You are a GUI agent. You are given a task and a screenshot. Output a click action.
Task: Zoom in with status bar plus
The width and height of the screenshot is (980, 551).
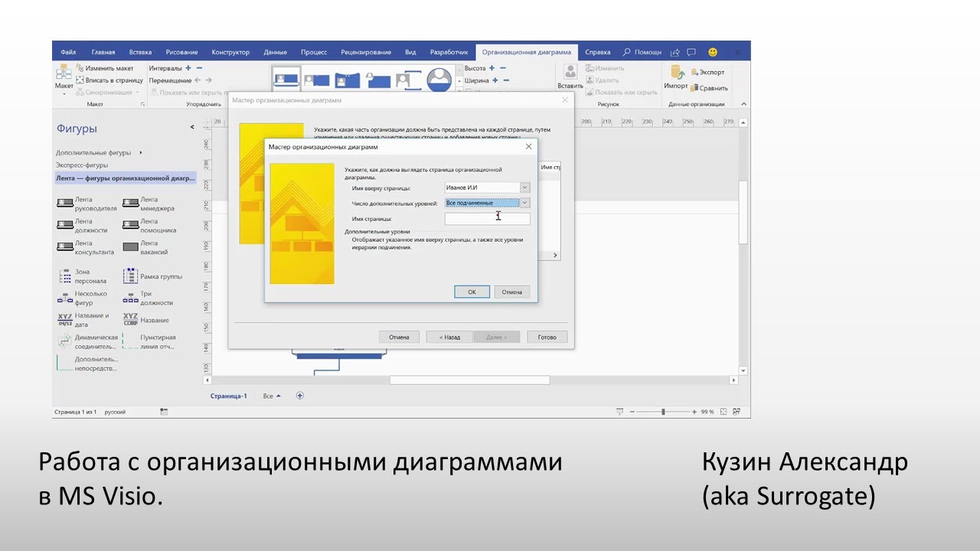coord(695,412)
